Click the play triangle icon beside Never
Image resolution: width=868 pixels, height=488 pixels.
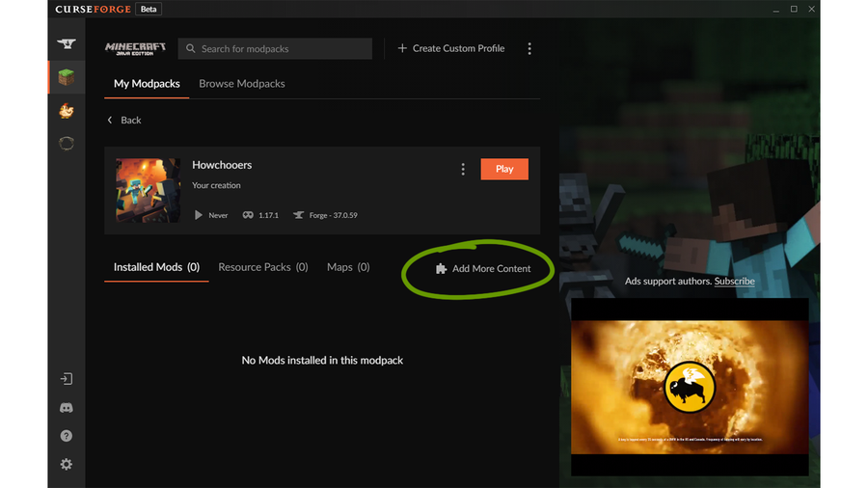pos(198,215)
